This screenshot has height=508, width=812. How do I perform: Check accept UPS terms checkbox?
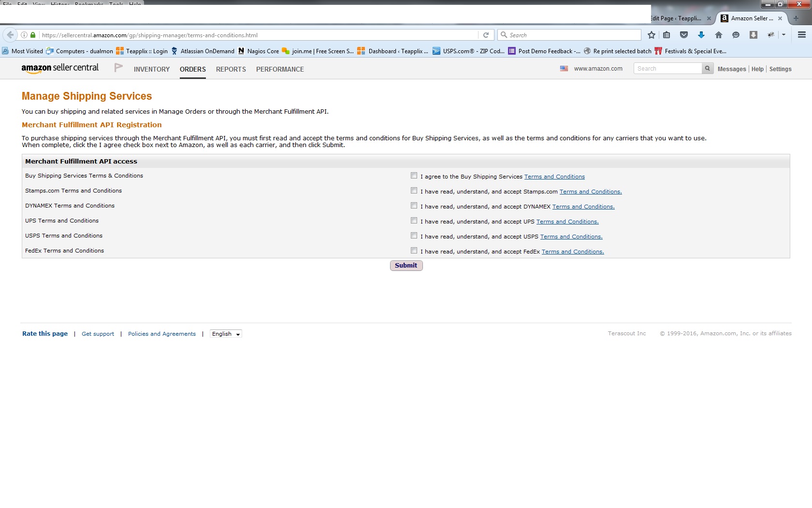[414, 221]
